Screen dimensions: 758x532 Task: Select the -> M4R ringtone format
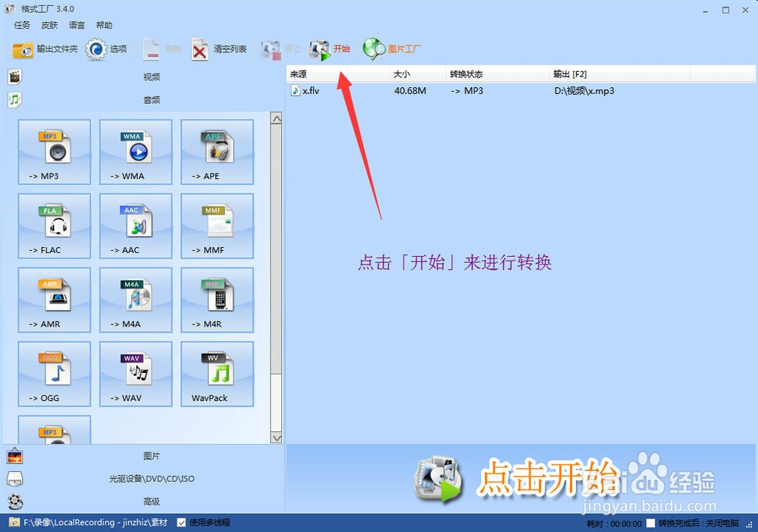[217, 299]
